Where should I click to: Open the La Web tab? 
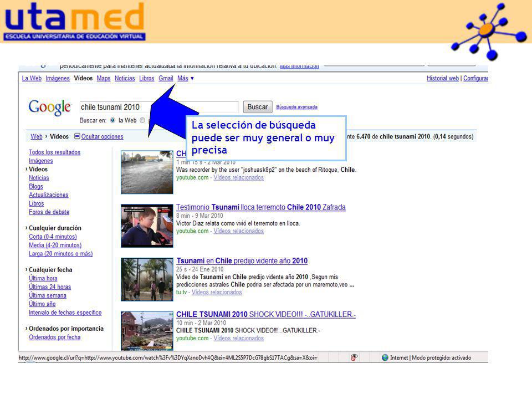click(x=32, y=78)
